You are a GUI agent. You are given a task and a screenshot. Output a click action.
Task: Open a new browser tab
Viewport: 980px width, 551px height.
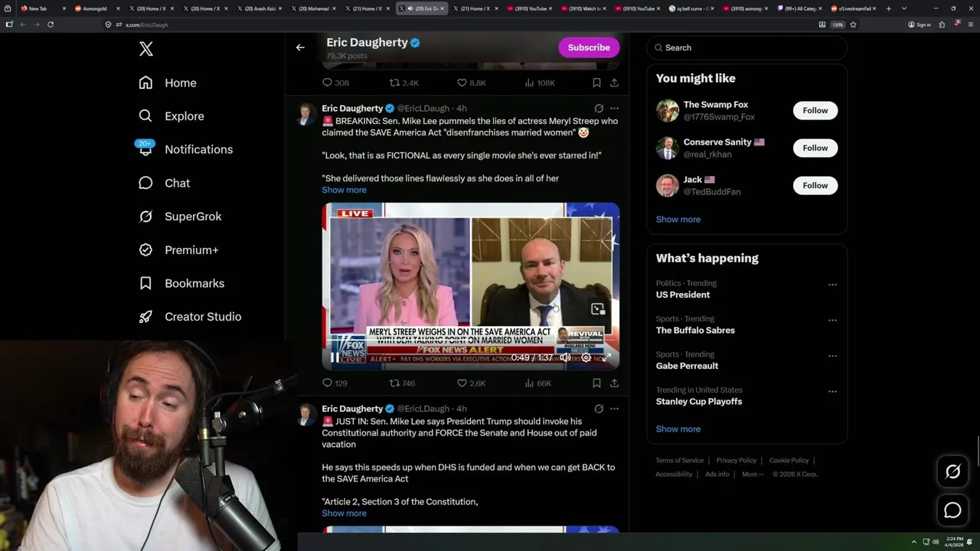888,8
